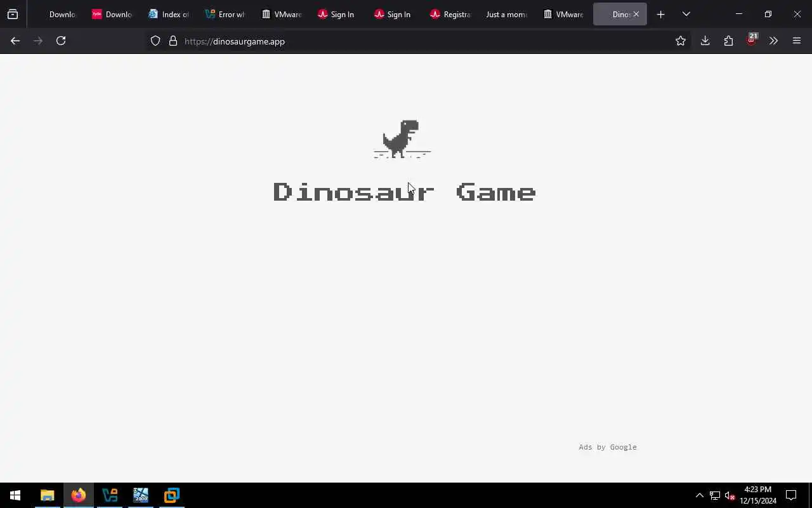
Task: Open the tracking protection shield icon
Action: pos(155,41)
